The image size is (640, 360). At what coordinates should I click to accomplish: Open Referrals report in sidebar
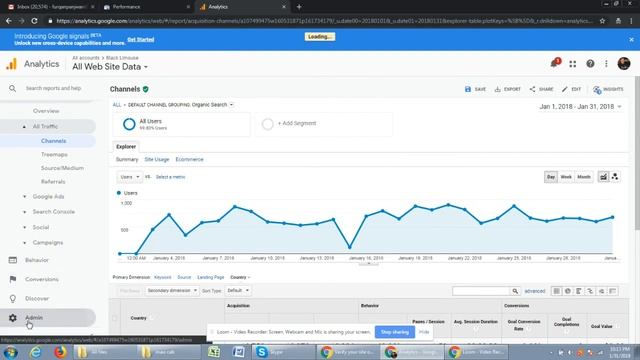[x=53, y=182]
